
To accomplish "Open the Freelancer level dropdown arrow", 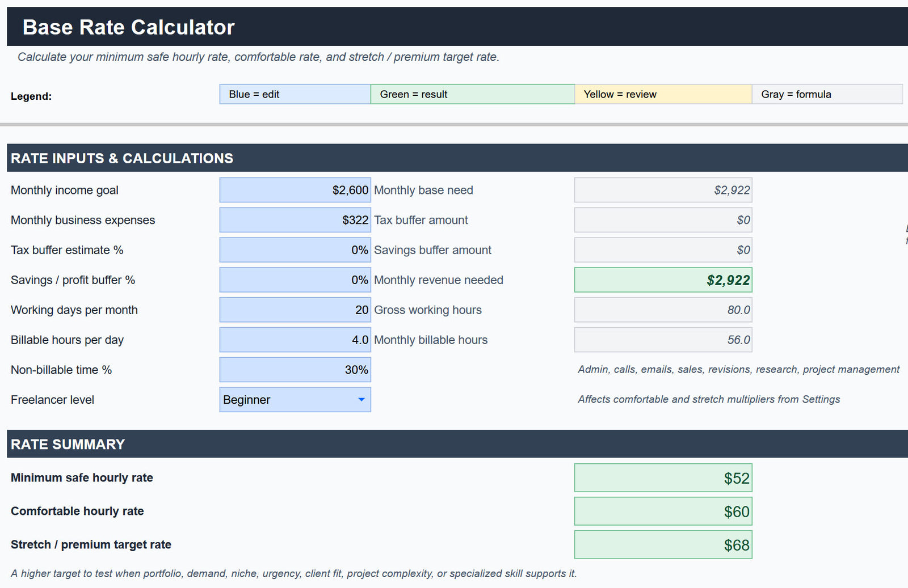I will point(361,400).
